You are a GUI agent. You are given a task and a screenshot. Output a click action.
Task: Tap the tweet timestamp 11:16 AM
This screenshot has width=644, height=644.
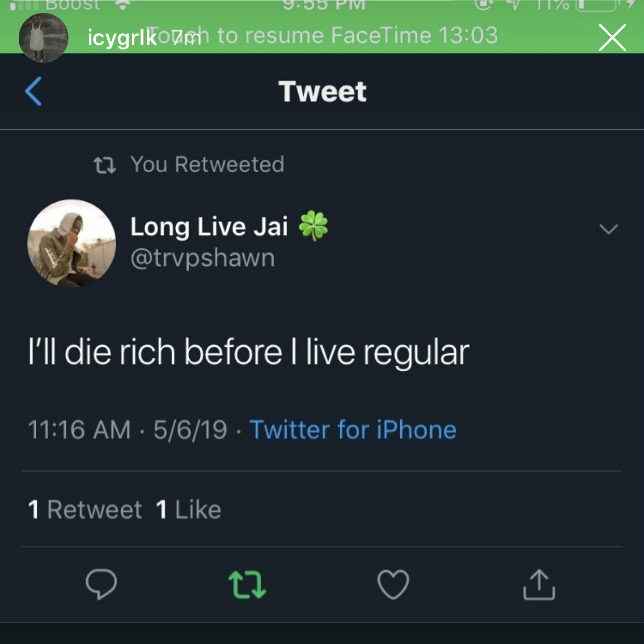(79, 429)
